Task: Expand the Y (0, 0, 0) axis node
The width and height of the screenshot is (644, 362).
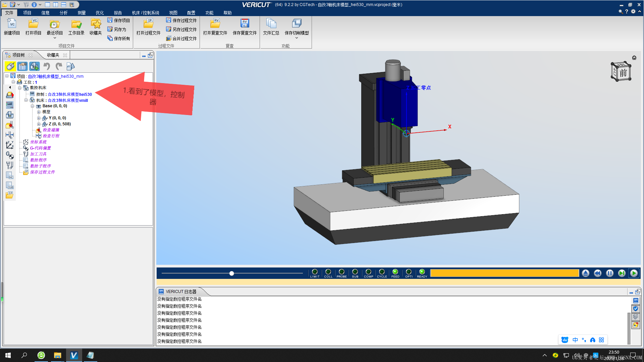Action: [x=39, y=118]
